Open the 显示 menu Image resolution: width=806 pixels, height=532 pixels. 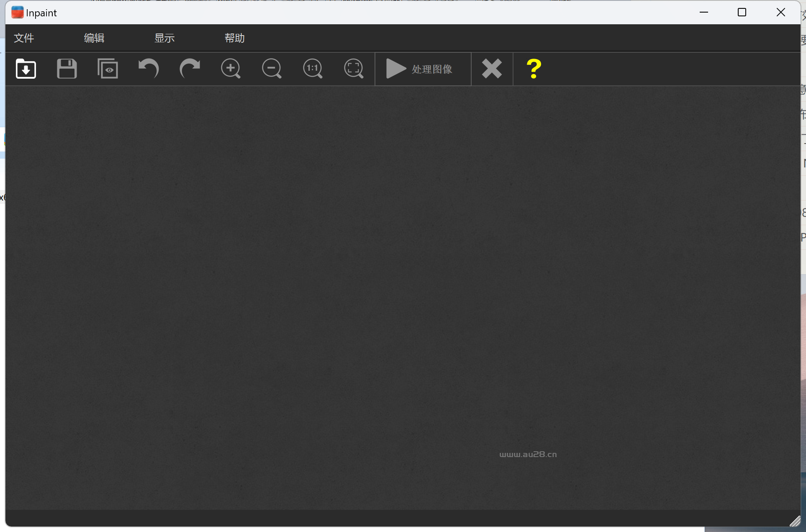tap(164, 38)
